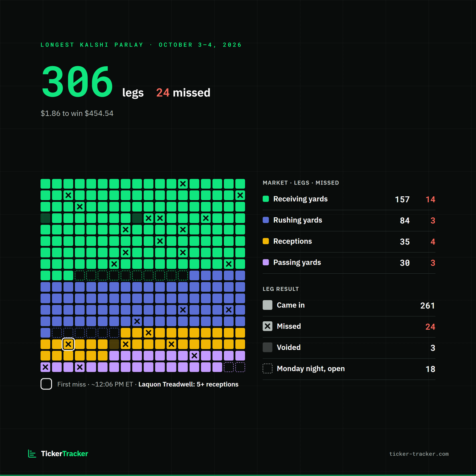Click the 'Passing yards' label
The width and height of the screenshot is (476, 476).
[297, 263]
